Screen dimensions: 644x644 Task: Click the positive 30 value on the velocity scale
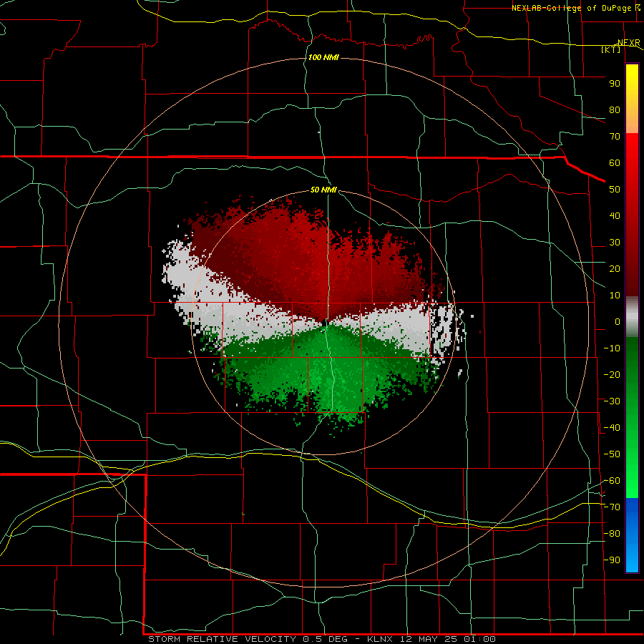[615, 243]
